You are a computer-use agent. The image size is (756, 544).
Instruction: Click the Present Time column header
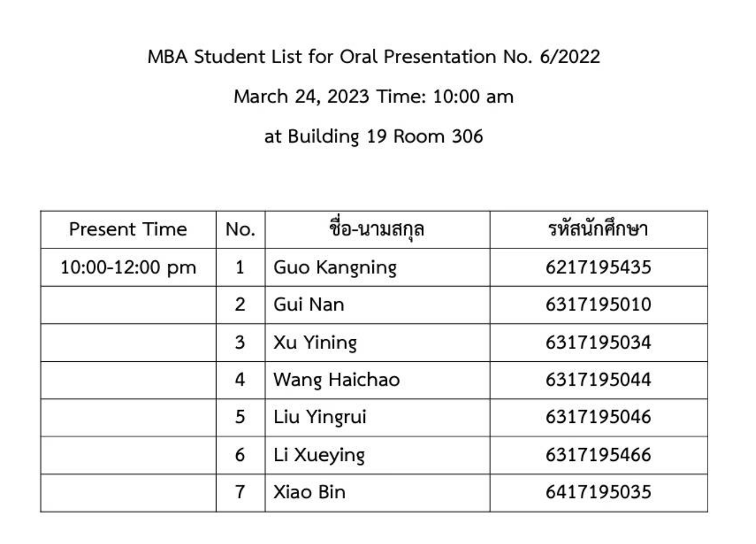click(128, 229)
